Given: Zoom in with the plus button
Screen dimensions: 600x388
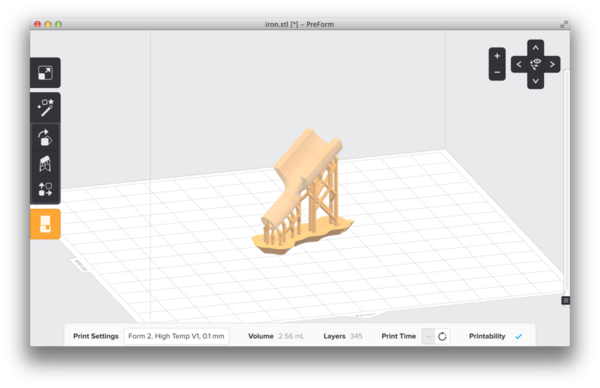Looking at the screenshot, I should (x=497, y=56).
